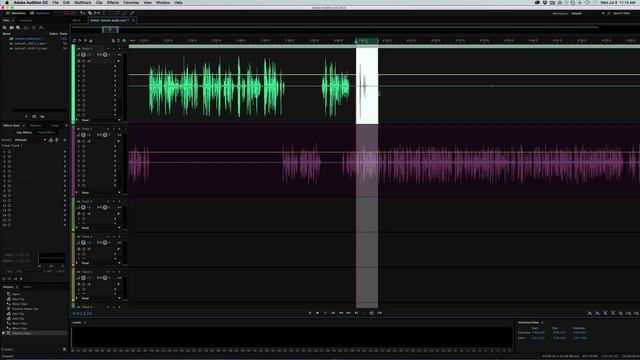Solo Track 1 with S button
640x360 pixels.
[x=114, y=49]
